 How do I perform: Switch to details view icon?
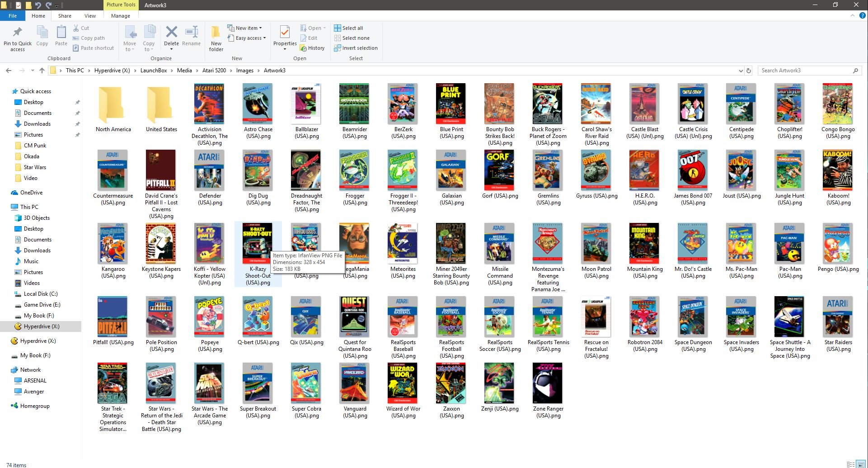coord(851,464)
